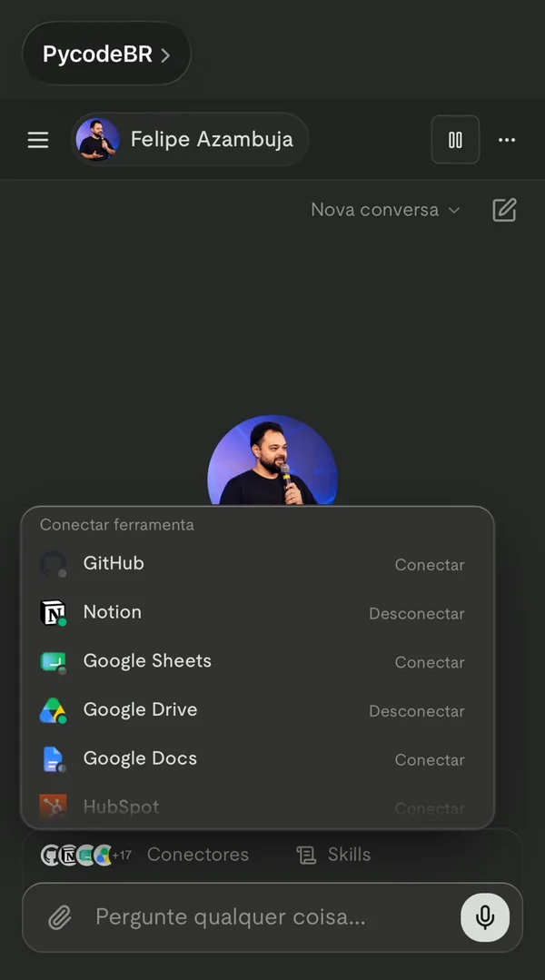Open the Conectores tab
The height and width of the screenshot is (980, 545).
pyautogui.click(x=197, y=855)
